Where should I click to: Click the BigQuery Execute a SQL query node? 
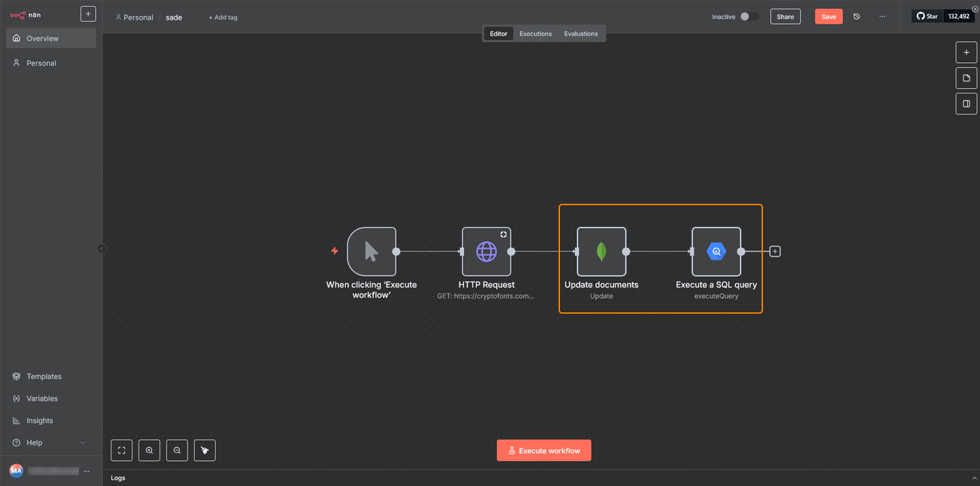click(716, 251)
